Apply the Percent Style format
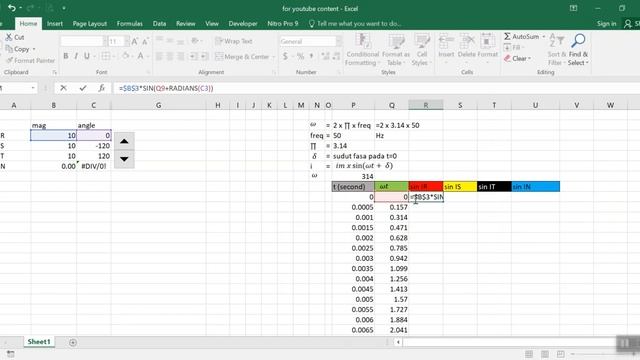The width and height of the screenshot is (640, 360). point(300,56)
